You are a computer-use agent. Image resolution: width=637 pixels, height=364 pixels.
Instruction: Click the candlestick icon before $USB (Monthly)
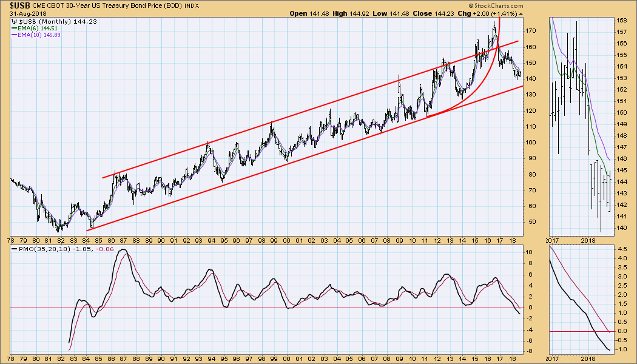tap(15, 22)
